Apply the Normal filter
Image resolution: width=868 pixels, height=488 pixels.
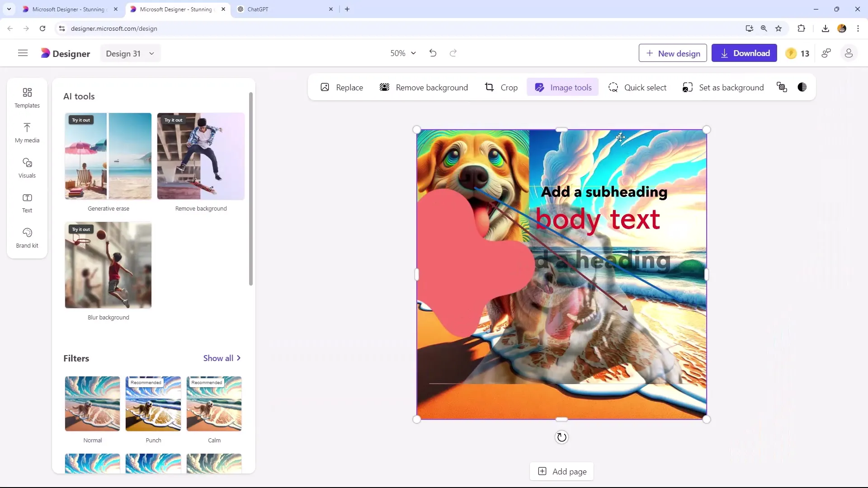[92, 404]
